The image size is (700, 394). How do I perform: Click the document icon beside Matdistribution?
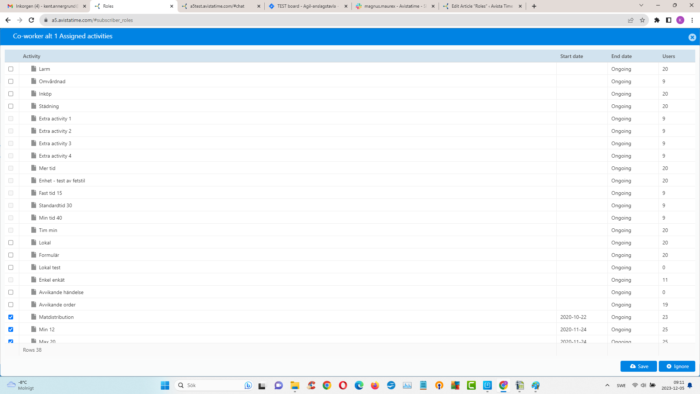coord(33,317)
